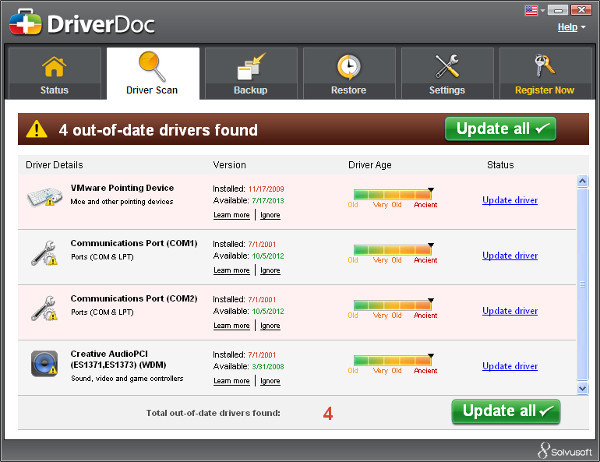Open the Restore tab
600x462 pixels.
[x=348, y=74]
